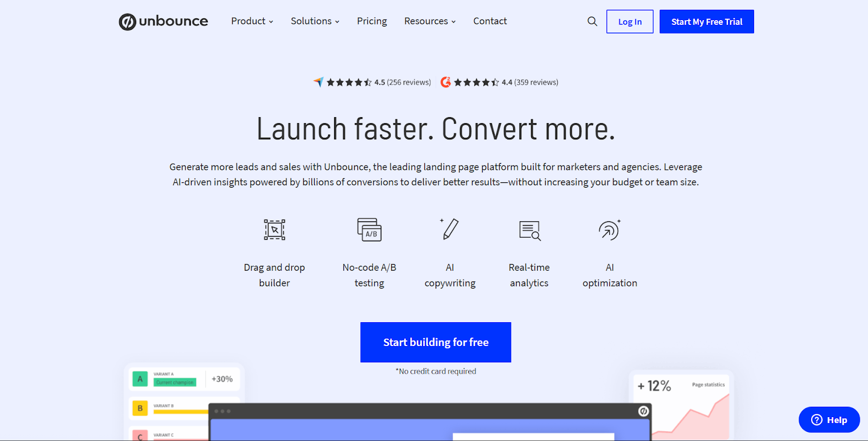The height and width of the screenshot is (441, 868).
Task: Click the AI copywriting pencil icon
Action: pos(450,229)
